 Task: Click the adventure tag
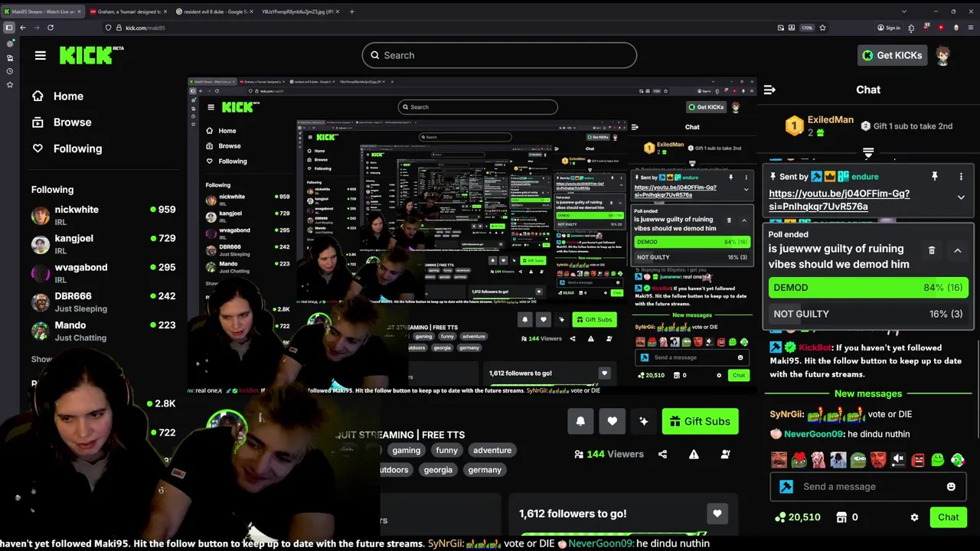pyautogui.click(x=492, y=451)
